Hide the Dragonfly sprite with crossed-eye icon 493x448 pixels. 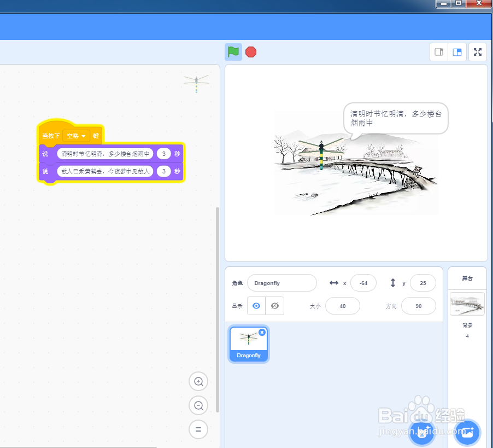point(275,306)
